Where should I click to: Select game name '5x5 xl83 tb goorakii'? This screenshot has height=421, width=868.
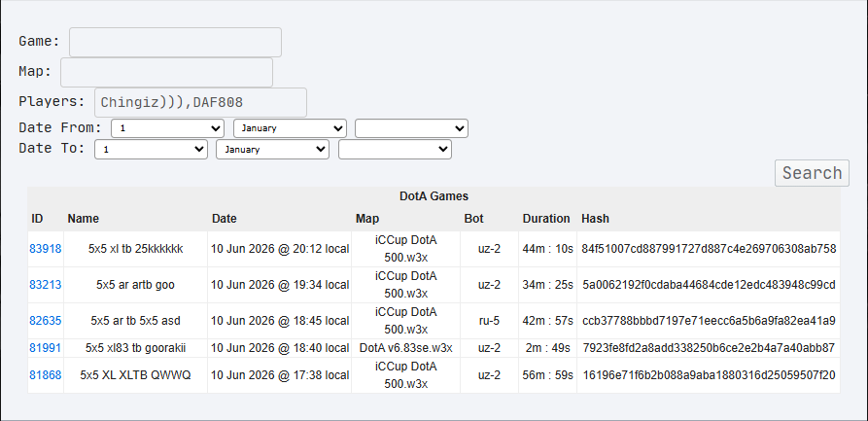tap(136, 348)
